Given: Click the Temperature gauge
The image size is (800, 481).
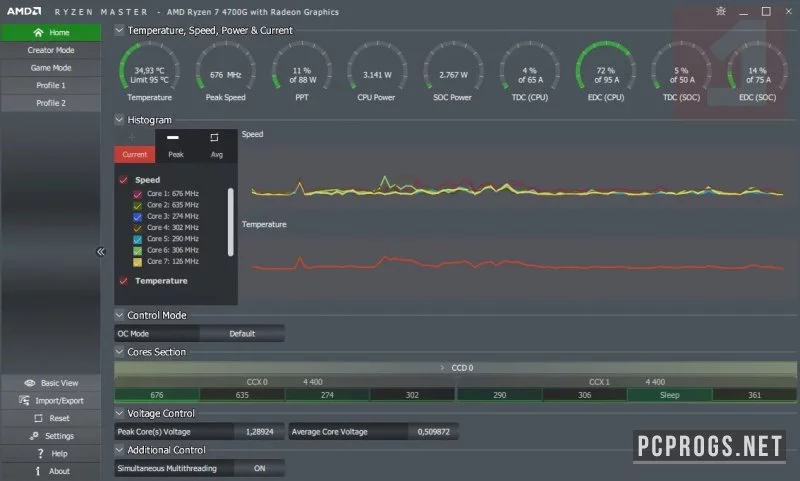Looking at the screenshot, I should click(x=149, y=71).
